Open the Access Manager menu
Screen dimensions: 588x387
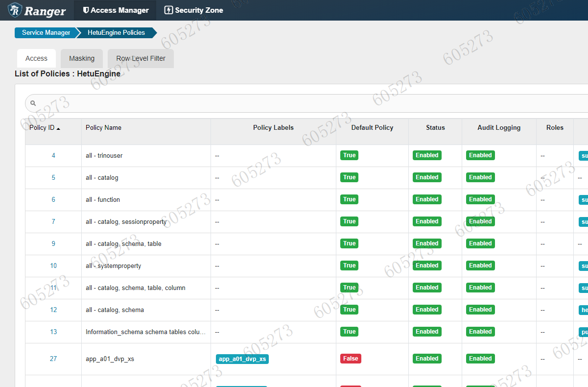point(116,10)
